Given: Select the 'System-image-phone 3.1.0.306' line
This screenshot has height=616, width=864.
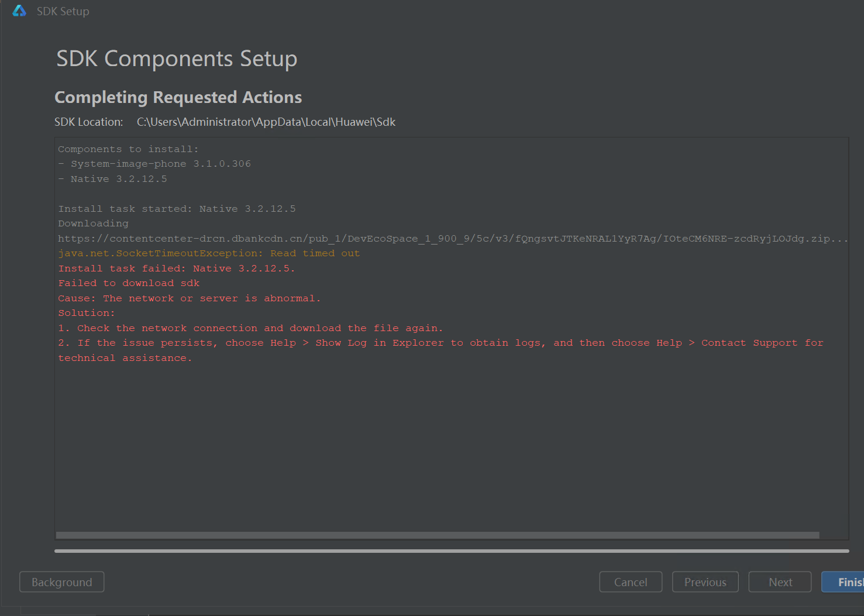Looking at the screenshot, I should point(154,164).
